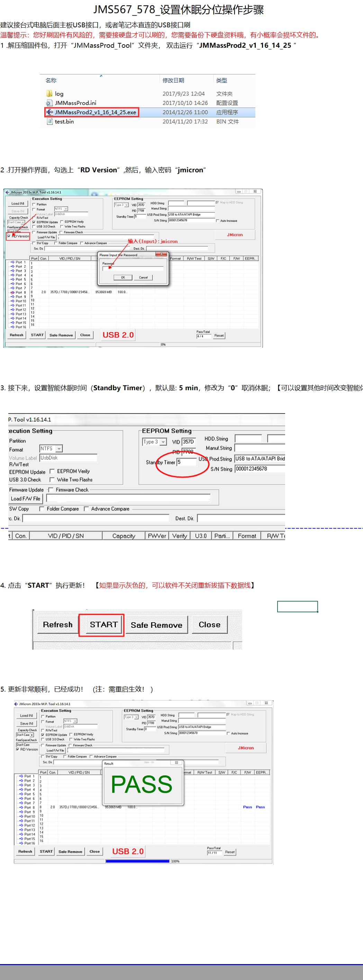Click the 100% progress bar in PASS-result window
The image size is (363, 980).
pos(137,861)
